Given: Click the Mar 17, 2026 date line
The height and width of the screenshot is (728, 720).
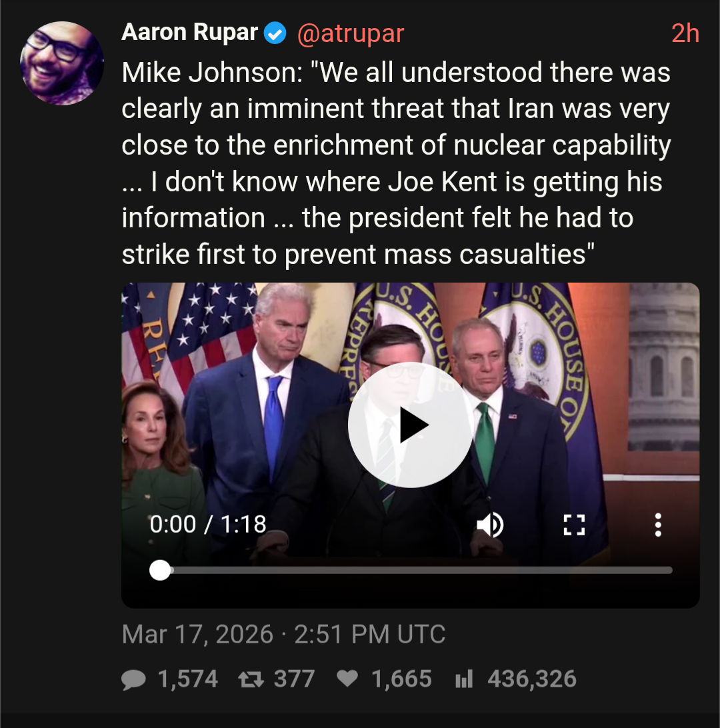Looking at the screenshot, I should tap(283, 634).
